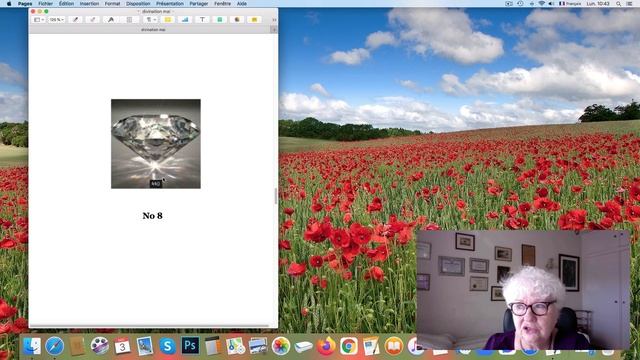Viewport: 640px width, 360px height.
Task: Click the letter A text style icon
Action: point(111,20)
